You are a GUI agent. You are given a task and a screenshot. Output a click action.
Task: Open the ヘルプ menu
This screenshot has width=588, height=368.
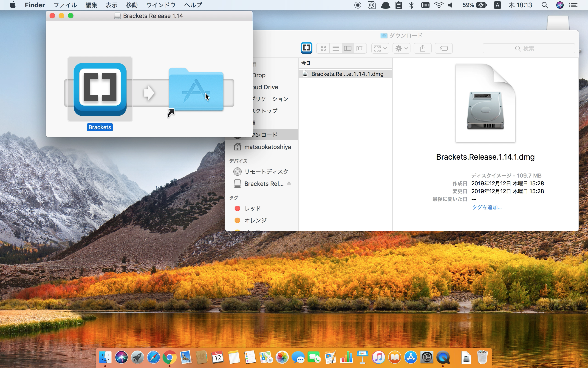point(193,5)
